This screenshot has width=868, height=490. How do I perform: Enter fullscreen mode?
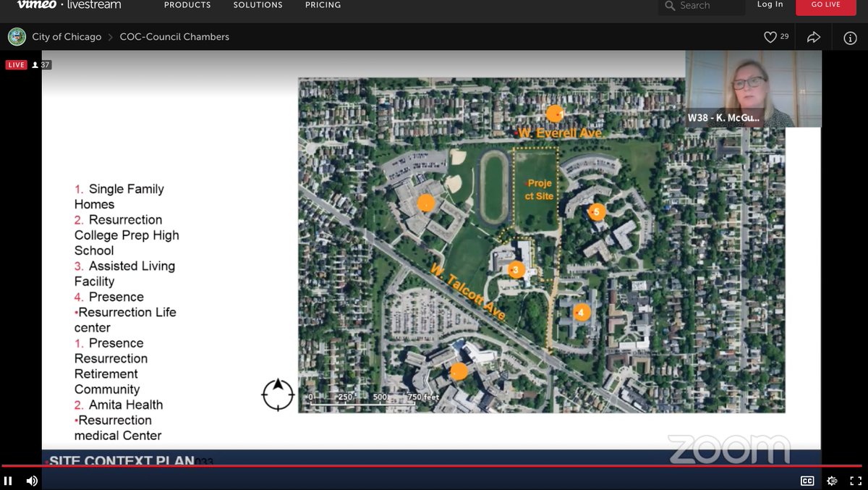pos(856,481)
